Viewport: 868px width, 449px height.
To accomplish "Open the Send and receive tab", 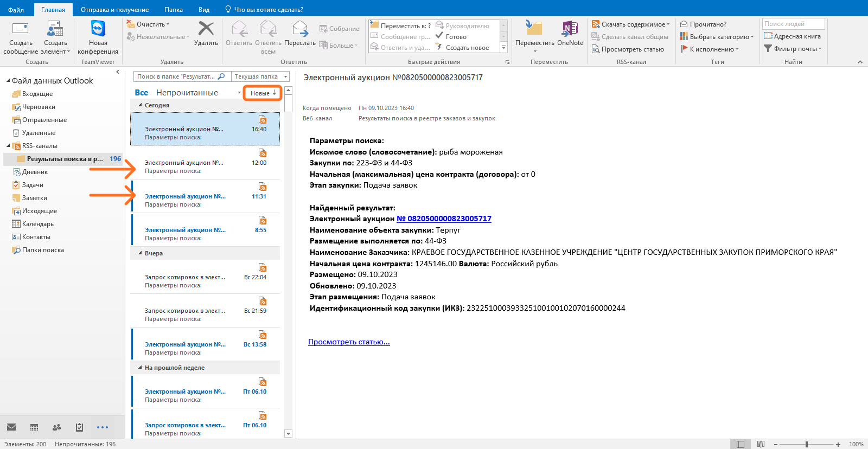I will click(114, 10).
